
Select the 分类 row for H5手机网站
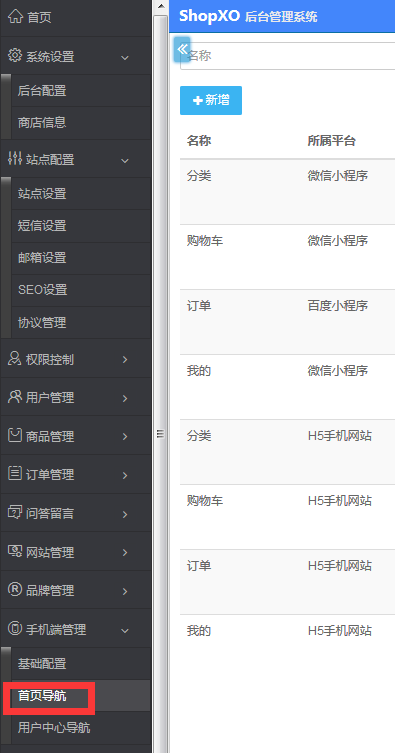pyautogui.click(x=287, y=451)
